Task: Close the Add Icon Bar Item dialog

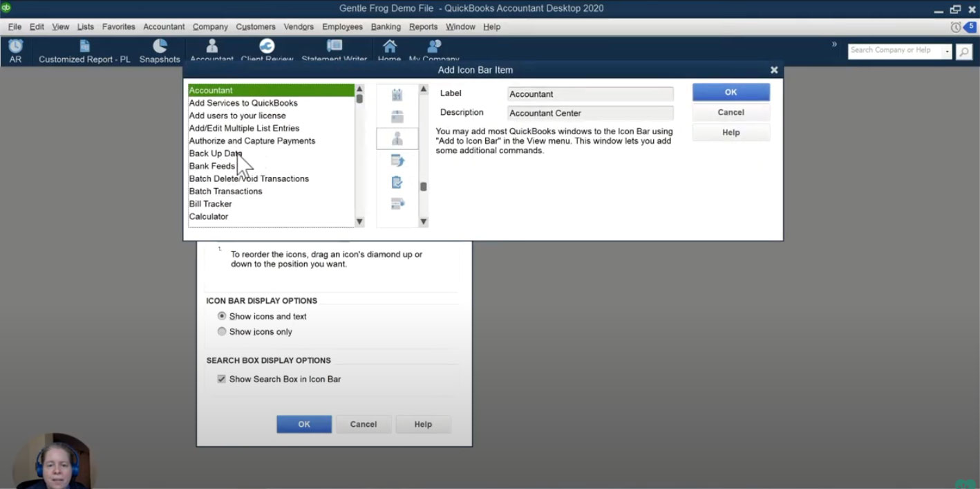Action: [774, 70]
